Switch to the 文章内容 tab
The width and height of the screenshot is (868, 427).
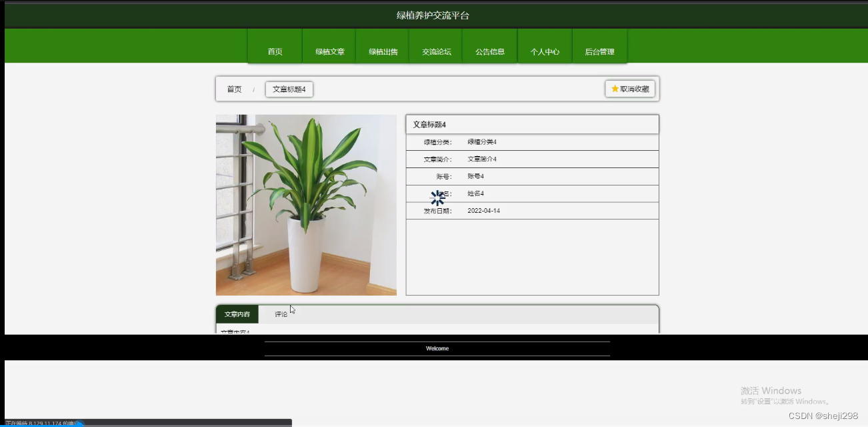[238, 314]
